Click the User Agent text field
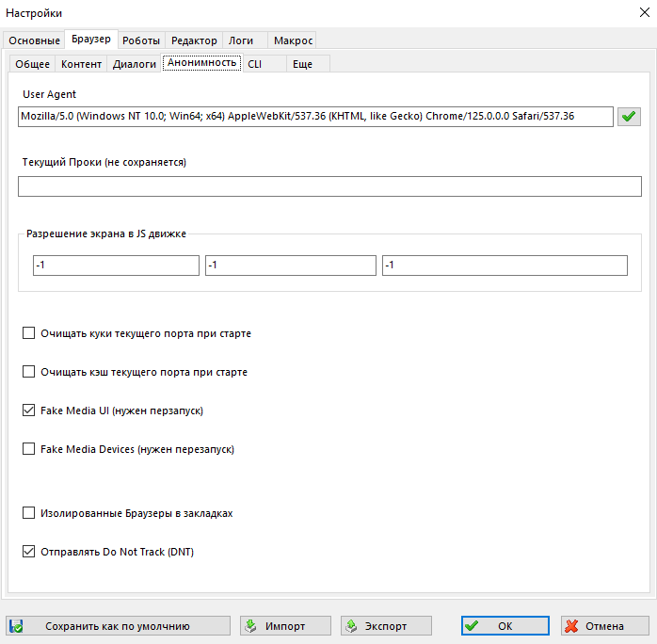The image size is (657, 644). pyautogui.click(x=315, y=117)
